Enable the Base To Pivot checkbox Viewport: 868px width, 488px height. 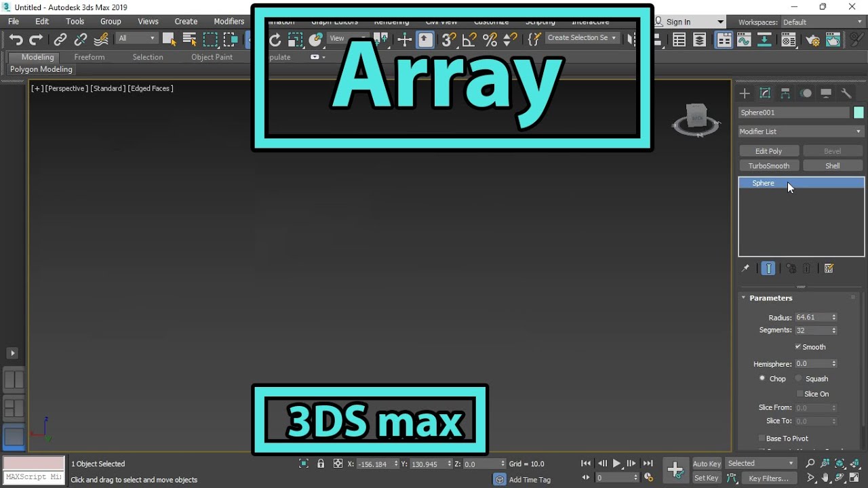point(762,439)
